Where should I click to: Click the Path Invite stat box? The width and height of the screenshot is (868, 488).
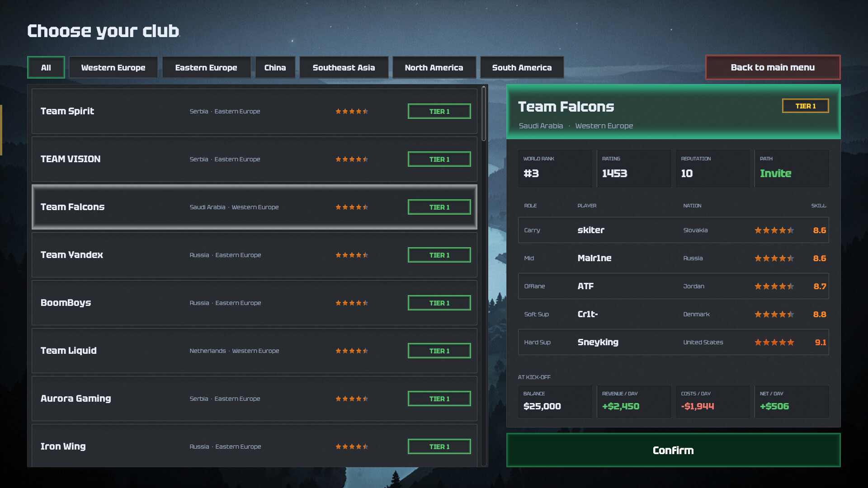(x=792, y=169)
